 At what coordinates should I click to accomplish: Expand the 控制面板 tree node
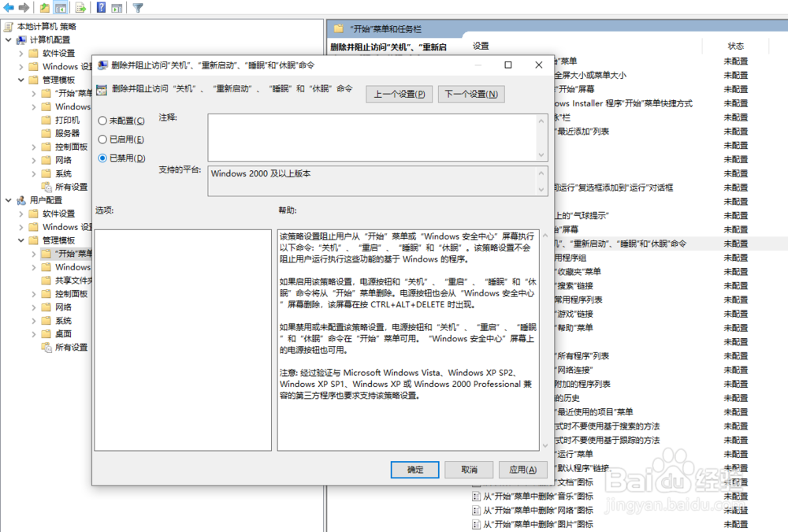32,149
